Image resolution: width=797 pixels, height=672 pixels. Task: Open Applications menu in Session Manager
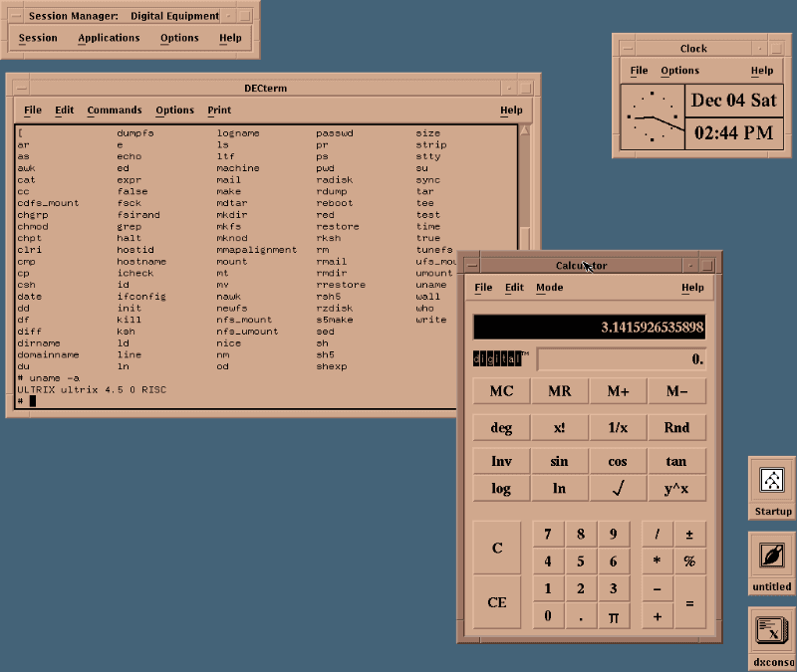(109, 38)
